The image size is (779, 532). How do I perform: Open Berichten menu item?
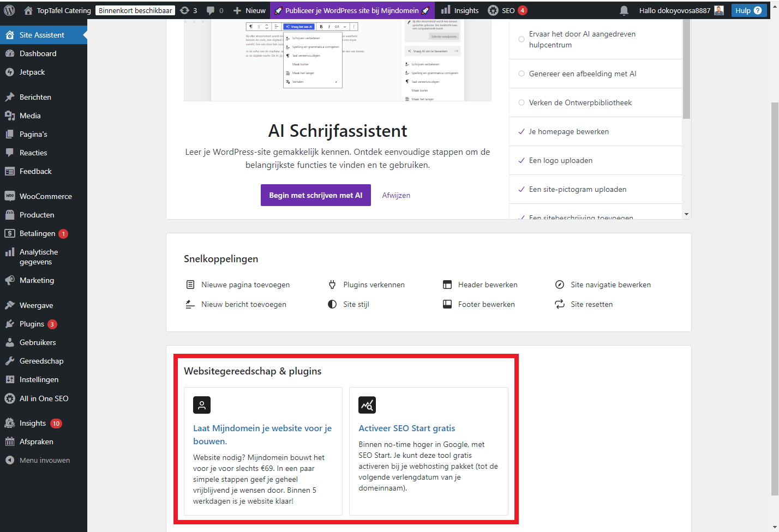tap(44, 97)
